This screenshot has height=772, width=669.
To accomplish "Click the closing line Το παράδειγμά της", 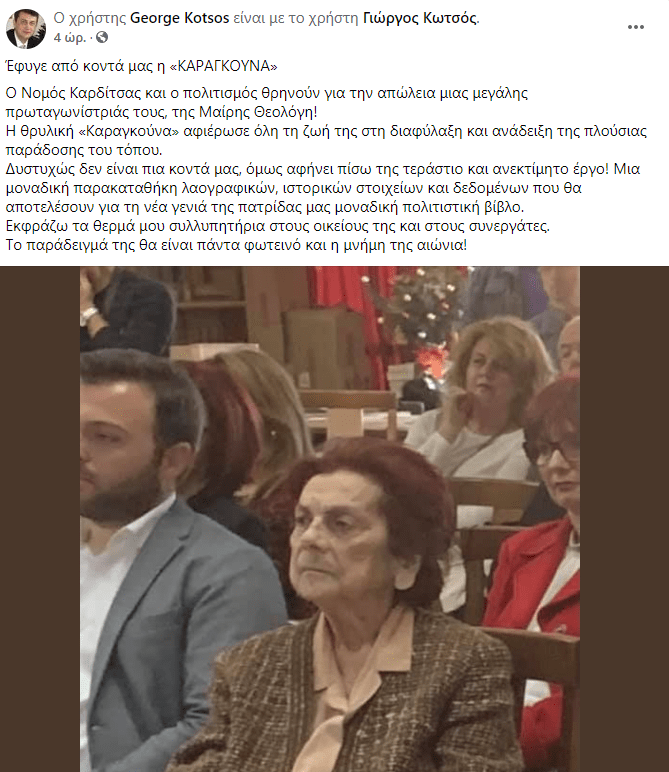I will (236, 245).
